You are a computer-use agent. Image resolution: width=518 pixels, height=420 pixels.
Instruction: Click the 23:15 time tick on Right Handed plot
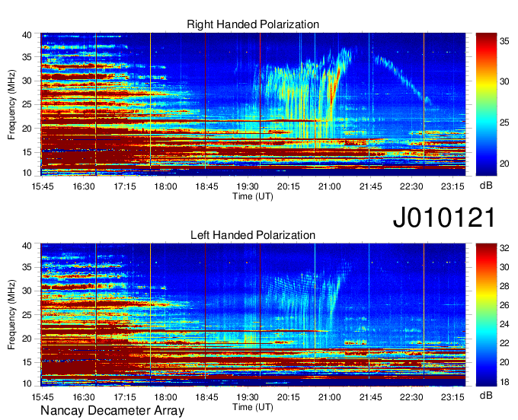(452, 186)
